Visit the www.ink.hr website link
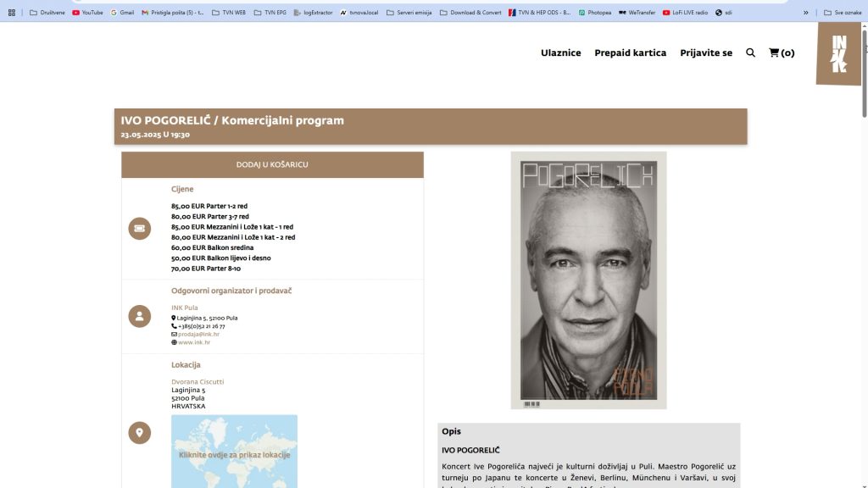Viewport: 868px width, 488px height. tap(194, 342)
